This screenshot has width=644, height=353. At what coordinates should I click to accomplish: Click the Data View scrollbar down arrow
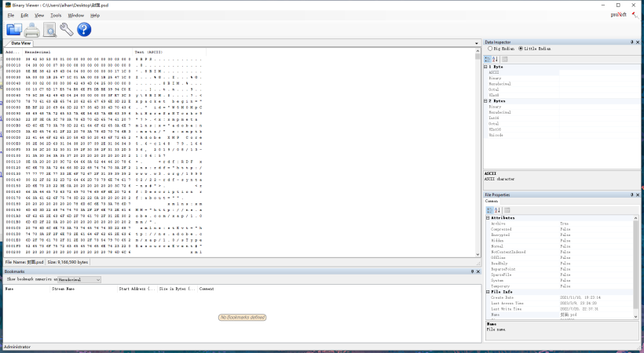point(478,254)
